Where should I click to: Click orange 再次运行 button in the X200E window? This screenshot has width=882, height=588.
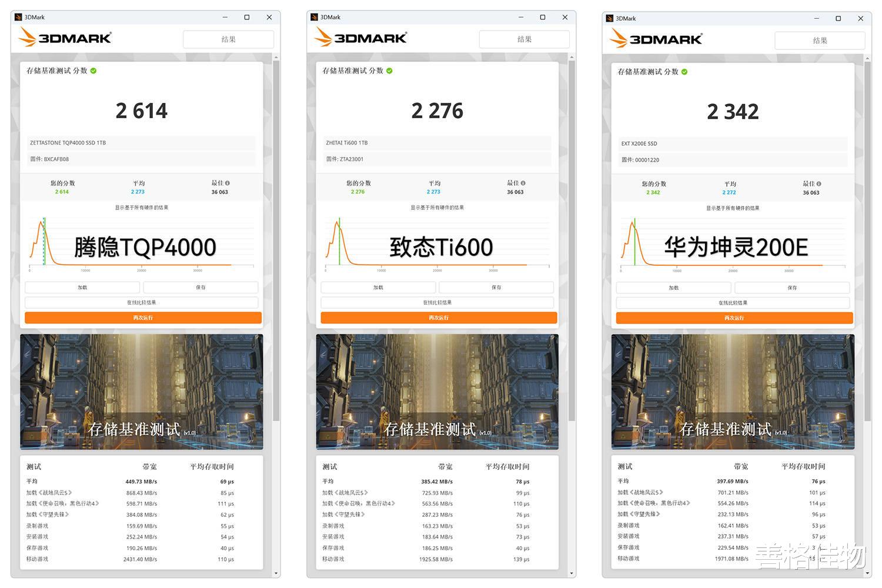point(734,318)
